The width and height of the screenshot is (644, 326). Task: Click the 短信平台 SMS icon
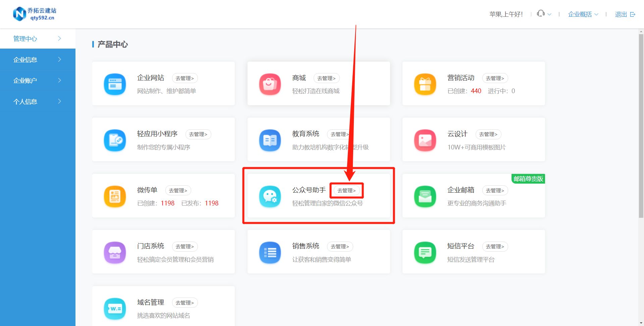click(x=425, y=252)
